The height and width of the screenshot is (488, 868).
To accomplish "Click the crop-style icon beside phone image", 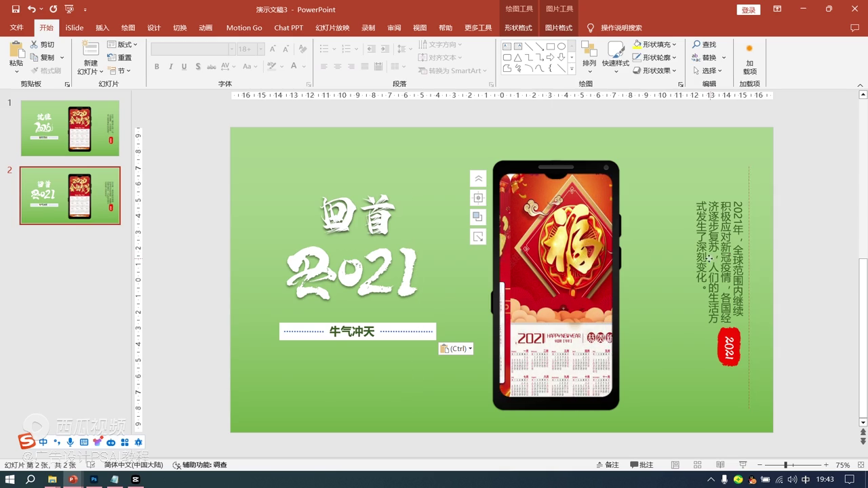I will tap(478, 237).
